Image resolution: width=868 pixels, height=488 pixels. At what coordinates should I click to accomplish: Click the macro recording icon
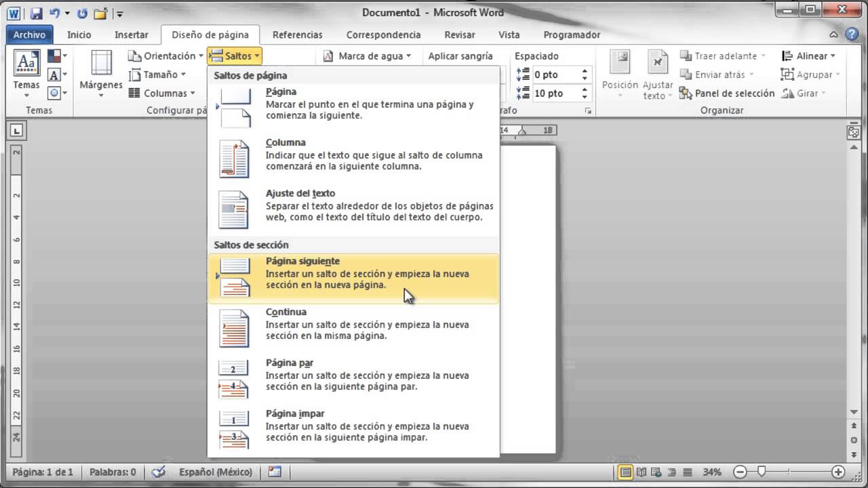point(275,472)
